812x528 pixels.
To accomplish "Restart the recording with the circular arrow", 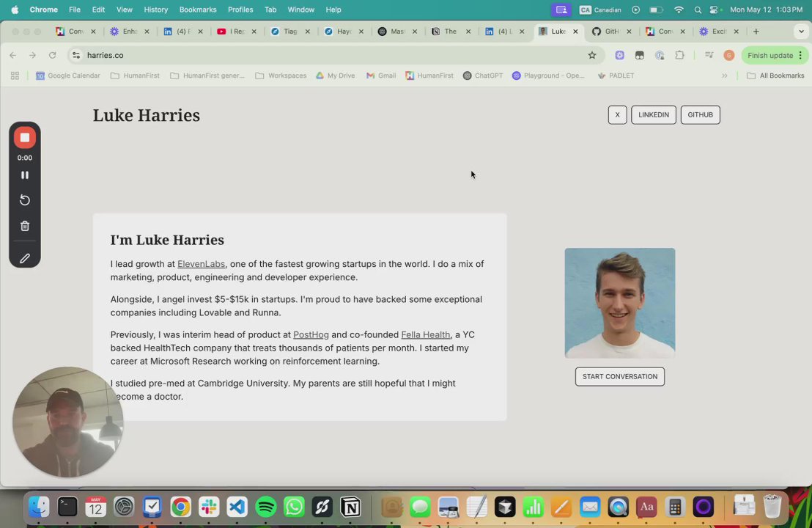I will (x=24, y=200).
